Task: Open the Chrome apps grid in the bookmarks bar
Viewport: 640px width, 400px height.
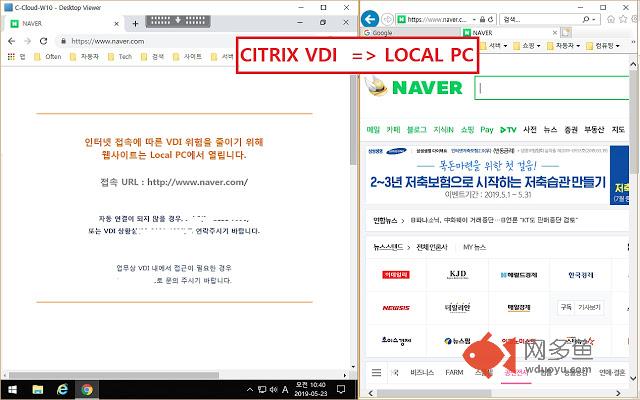Action: coord(11,57)
